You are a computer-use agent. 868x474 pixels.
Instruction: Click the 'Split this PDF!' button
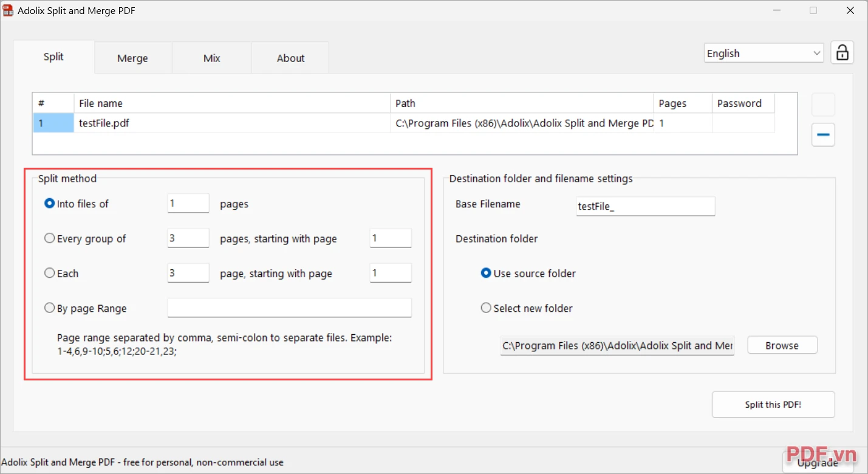tap(773, 405)
